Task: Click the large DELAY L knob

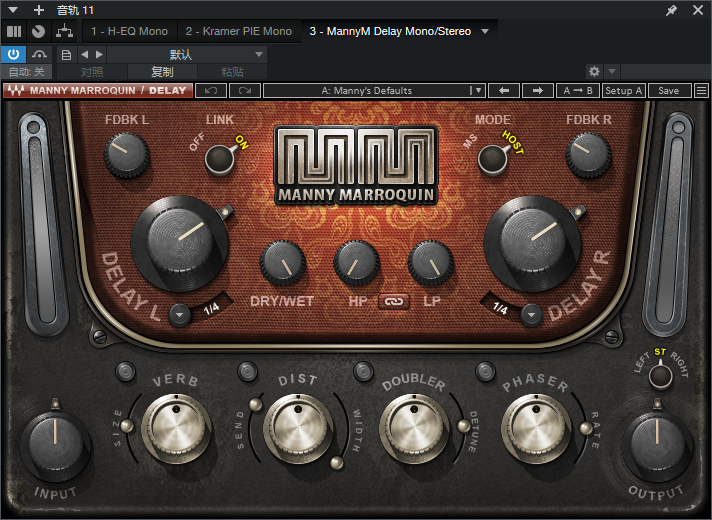Action: pos(179,242)
